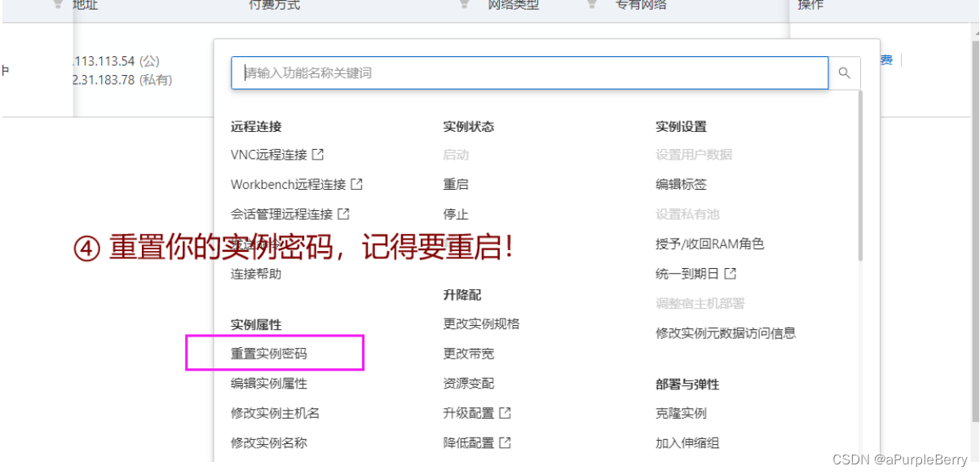Choose 修改实例主机名 option
This screenshot has height=475, width=980.
[x=276, y=413]
